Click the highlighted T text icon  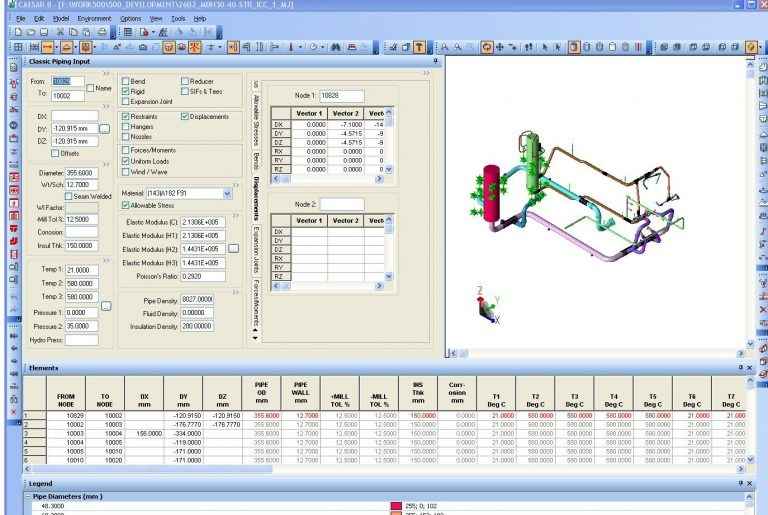coord(418,47)
